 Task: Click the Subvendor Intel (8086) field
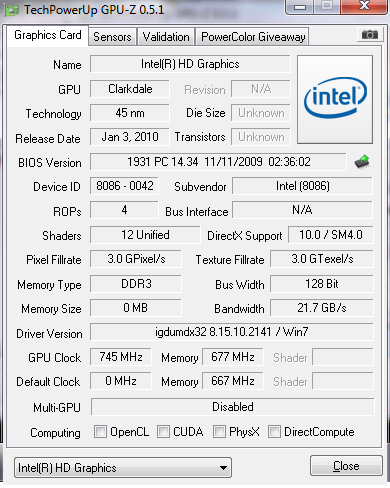pos(302,186)
